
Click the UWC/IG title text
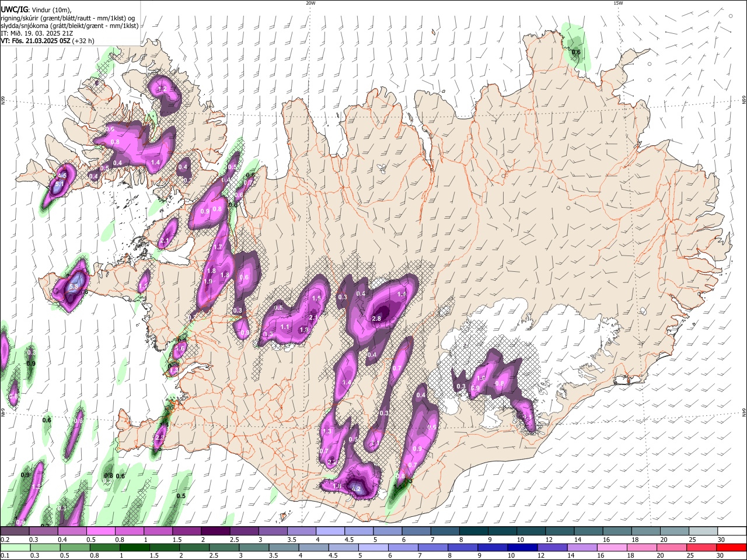click(14, 10)
